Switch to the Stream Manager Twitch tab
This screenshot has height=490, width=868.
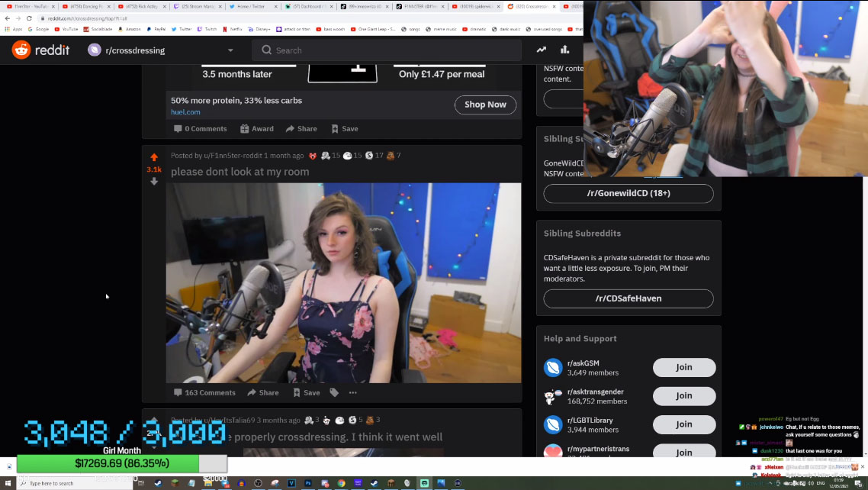197,7
